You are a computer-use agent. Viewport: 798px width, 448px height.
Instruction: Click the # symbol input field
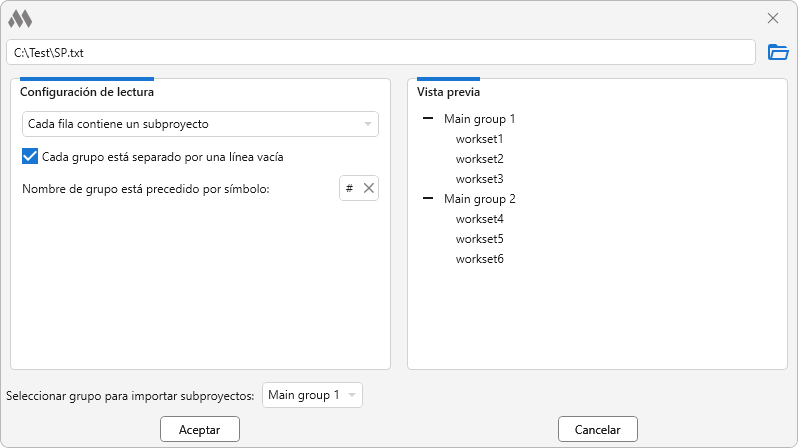(350, 188)
